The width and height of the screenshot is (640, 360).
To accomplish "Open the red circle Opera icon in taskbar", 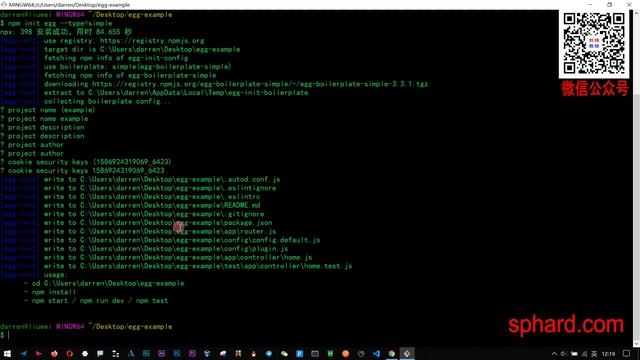I will (x=69, y=353).
